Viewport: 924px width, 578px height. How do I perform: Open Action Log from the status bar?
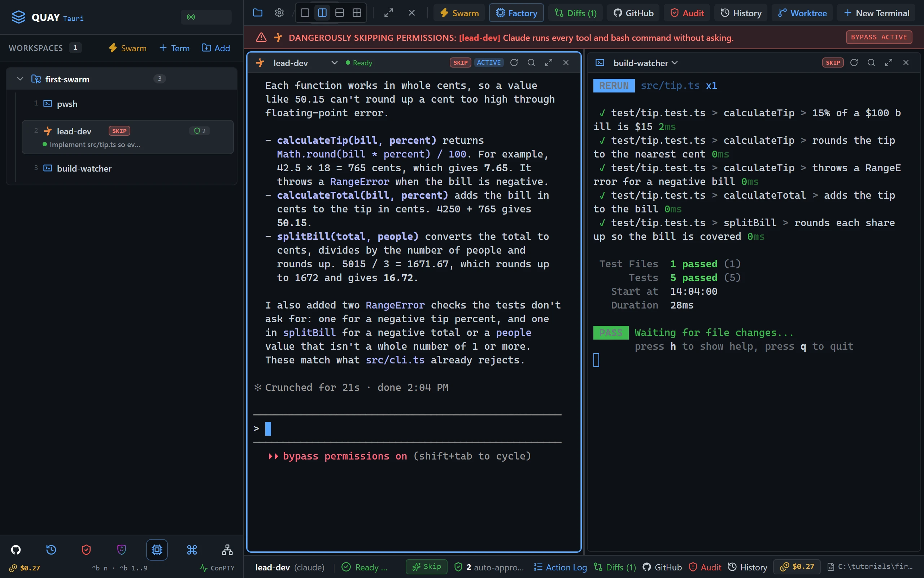pos(561,567)
